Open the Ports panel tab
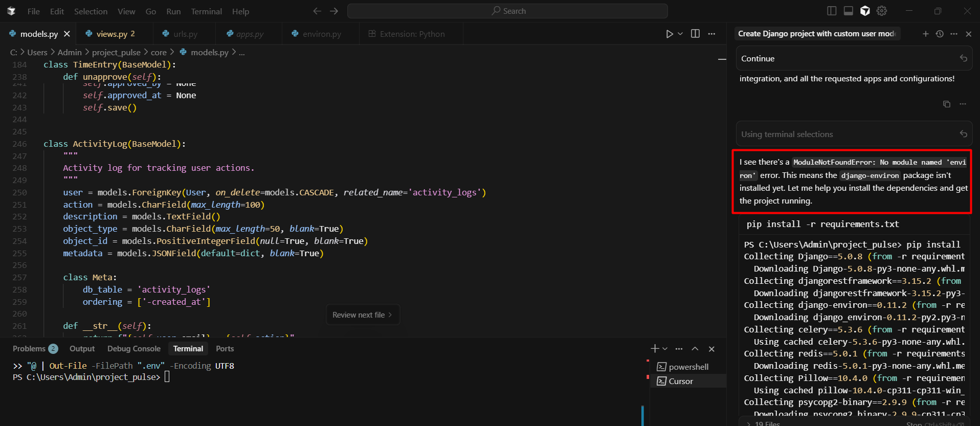980x426 pixels. coord(225,349)
